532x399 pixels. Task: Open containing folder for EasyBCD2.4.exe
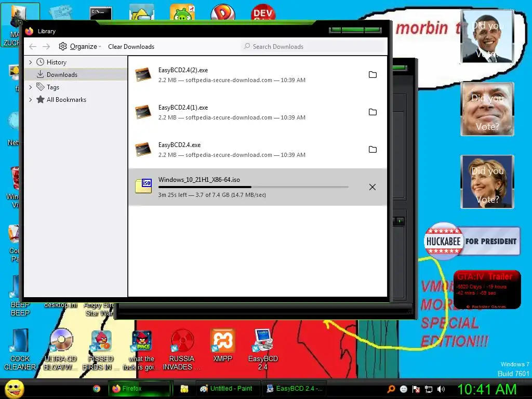(373, 149)
